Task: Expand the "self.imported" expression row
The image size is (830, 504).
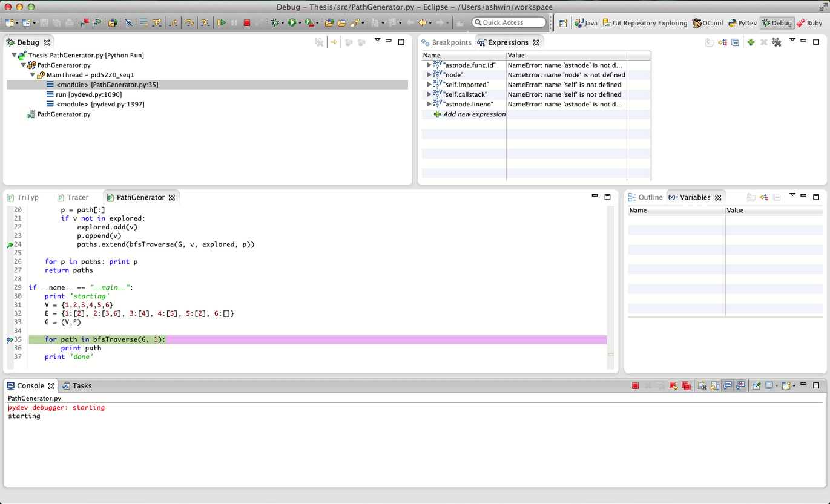Action: (429, 85)
